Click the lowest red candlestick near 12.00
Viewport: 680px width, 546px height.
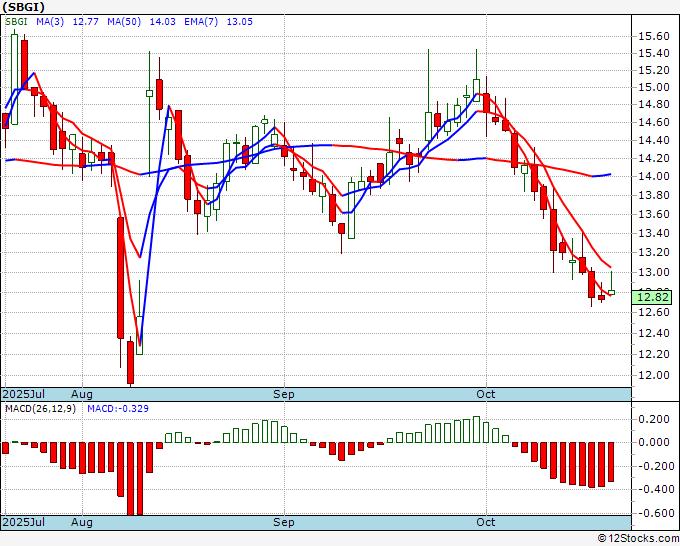tap(130, 362)
